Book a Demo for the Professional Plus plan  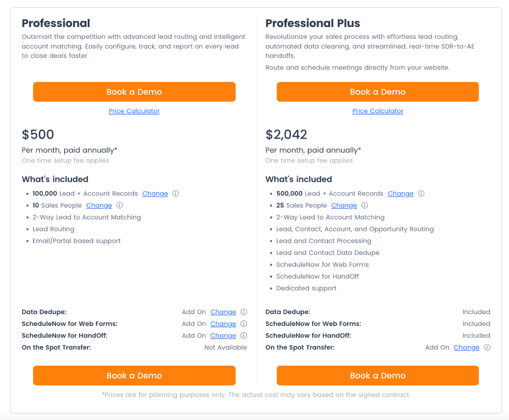(x=377, y=92)
